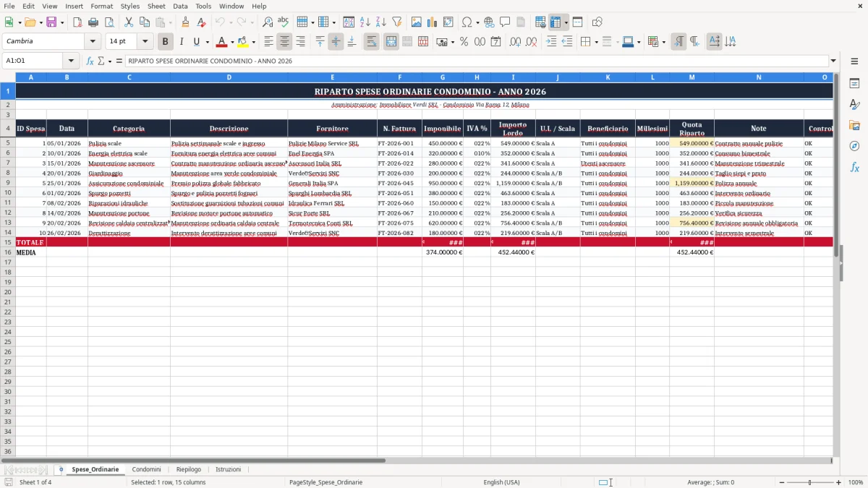The width and height of the screenshot is (868, 488).
Task: Toggle Center Horizontally alignment
Action: [x=284, y=42]
